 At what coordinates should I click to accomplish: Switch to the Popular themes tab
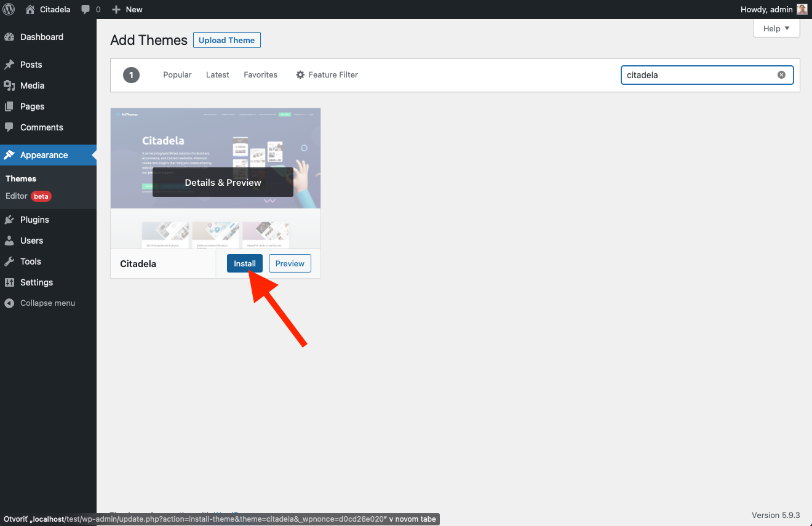point(177,75)
